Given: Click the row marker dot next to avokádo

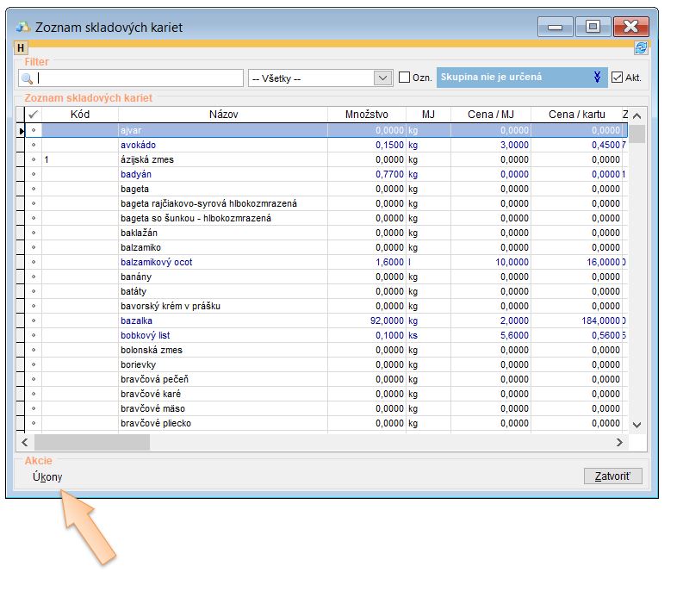Looking at the screenshot, I should (x=34, y=146).
